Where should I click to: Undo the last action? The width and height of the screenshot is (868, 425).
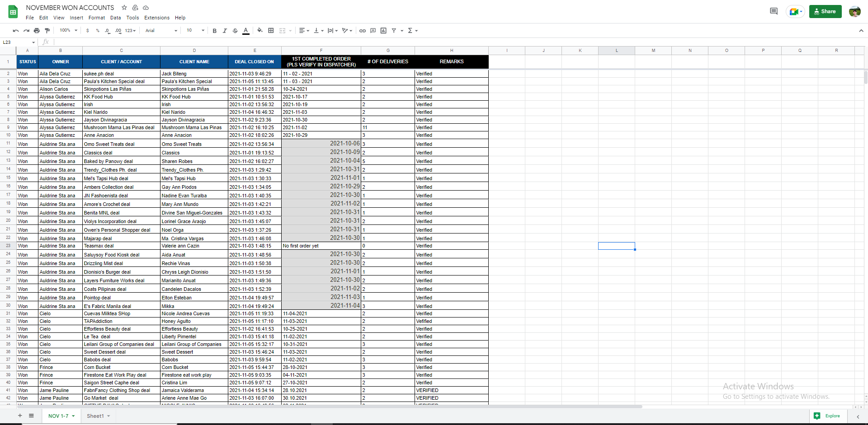[16, 31]
